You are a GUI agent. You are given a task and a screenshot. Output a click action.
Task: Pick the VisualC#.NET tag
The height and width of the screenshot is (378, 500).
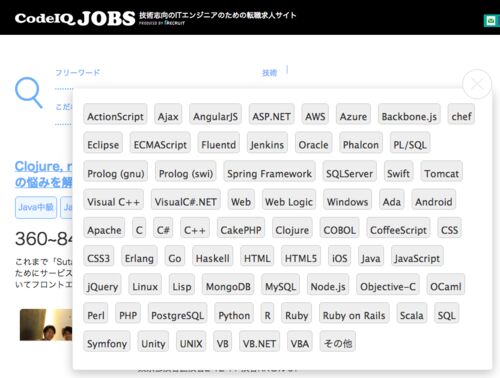[x=186, y=199]
